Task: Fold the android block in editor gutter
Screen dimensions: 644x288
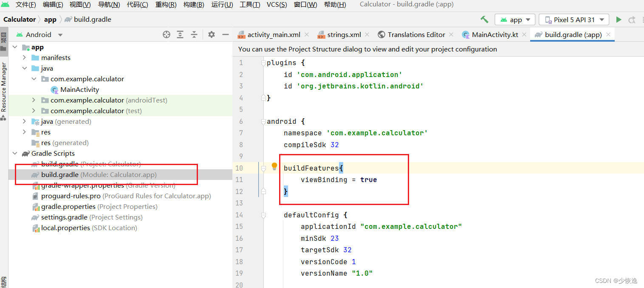Action: pyautogui.click(x=263, y=122)
